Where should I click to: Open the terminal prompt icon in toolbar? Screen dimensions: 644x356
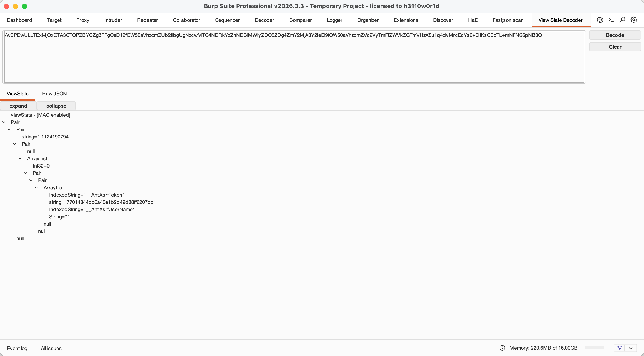611,20
